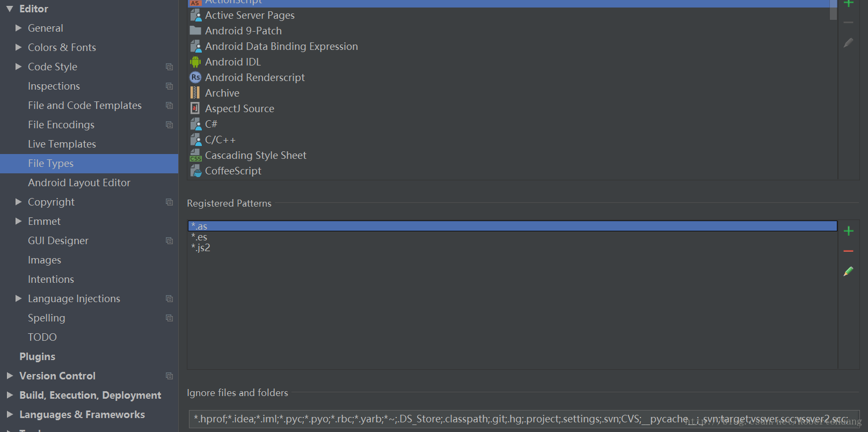Click the AspectJ Source file icon
This screenshot has width=868, height=432.
[x=195, y=109]
